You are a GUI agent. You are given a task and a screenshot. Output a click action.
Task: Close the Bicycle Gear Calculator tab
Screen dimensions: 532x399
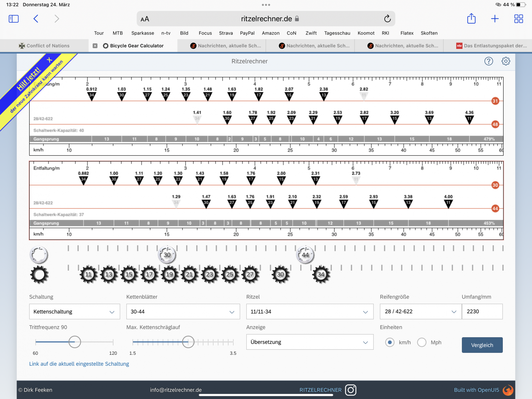(95, 46)
